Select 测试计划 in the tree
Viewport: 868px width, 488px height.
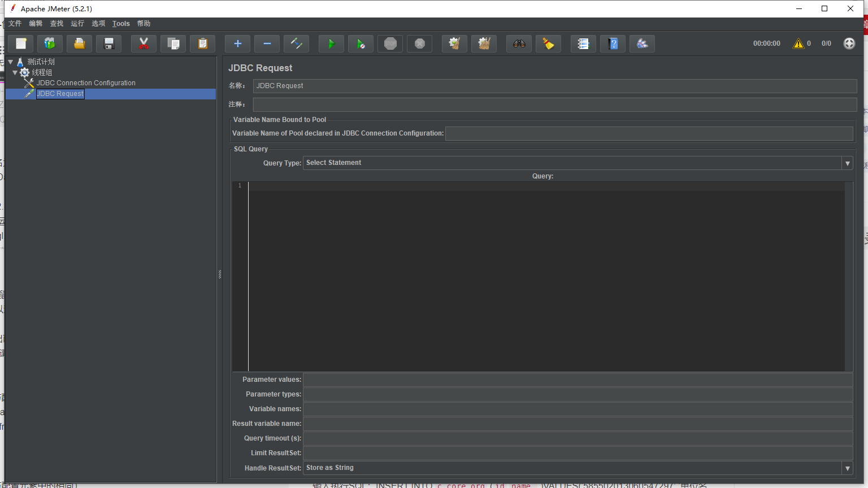pyautogui.click(x=41, y=62)
